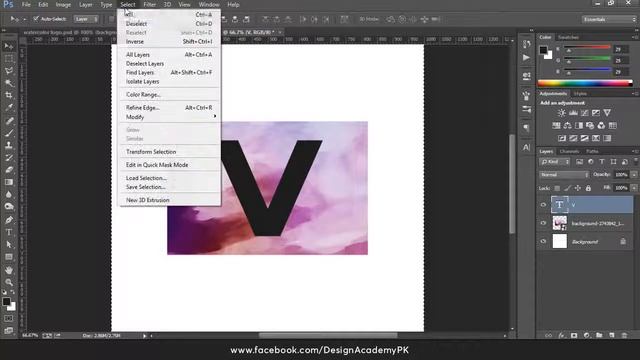640x360 pixels.
Task: Toggle Quick Mask mode in toolbox
Action: (x=9, y=318)
